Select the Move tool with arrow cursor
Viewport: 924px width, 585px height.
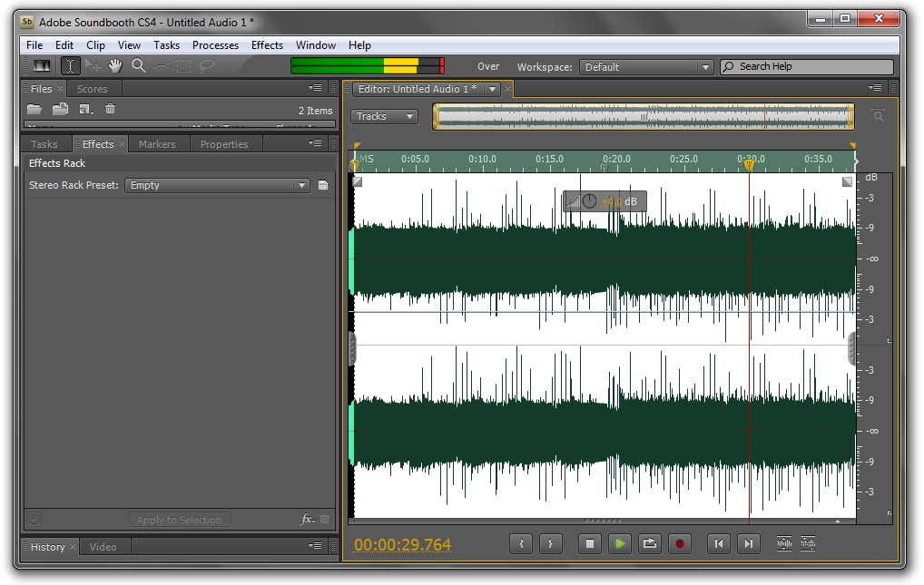click(93, 66)
